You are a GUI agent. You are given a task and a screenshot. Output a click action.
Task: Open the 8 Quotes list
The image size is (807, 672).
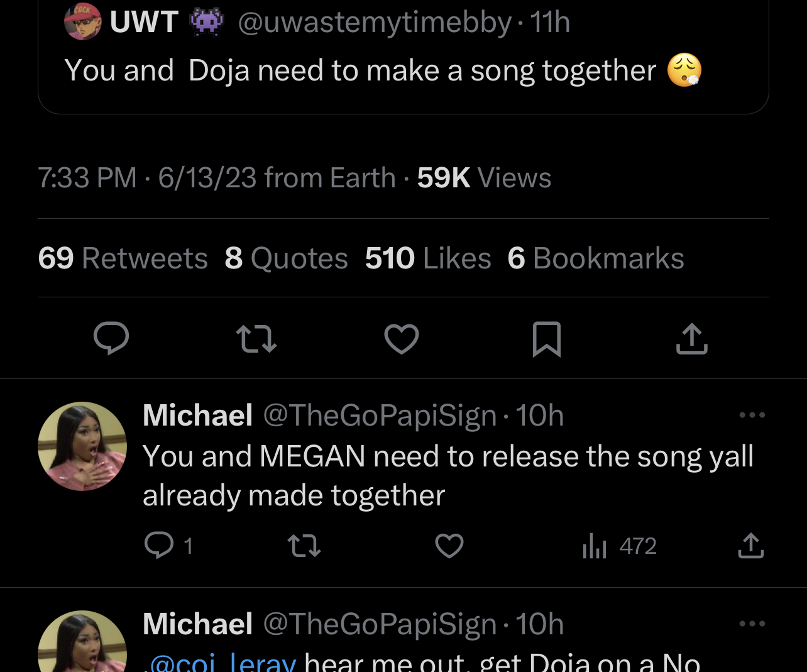click(x=286, y=258)
